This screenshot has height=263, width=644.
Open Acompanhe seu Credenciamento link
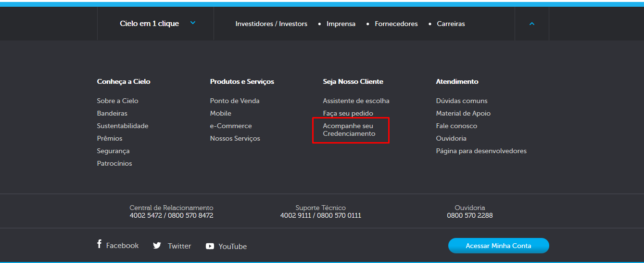(349, 130)
